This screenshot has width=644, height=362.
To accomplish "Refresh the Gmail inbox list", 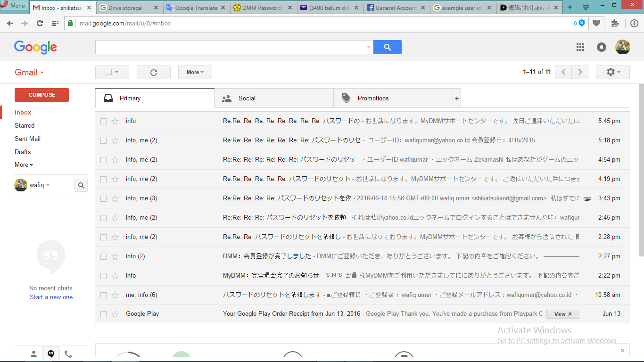I will pyautogui.click(x=154, y=72).
